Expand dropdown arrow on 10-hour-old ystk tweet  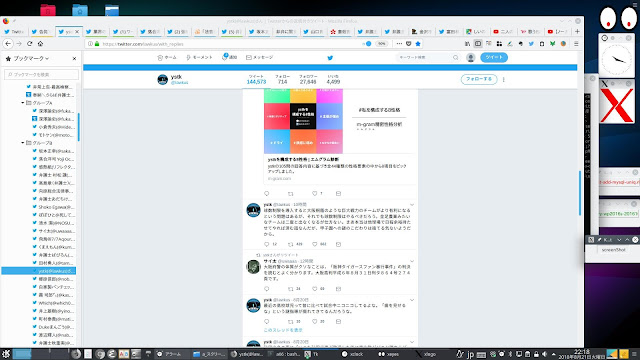coord(412,204)
